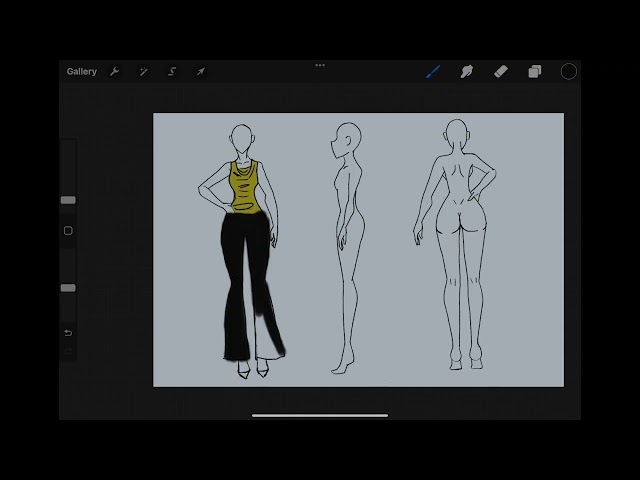640x480 pixels.
Task: Tap the redo arrow below undo
Action: click(68, 351)
